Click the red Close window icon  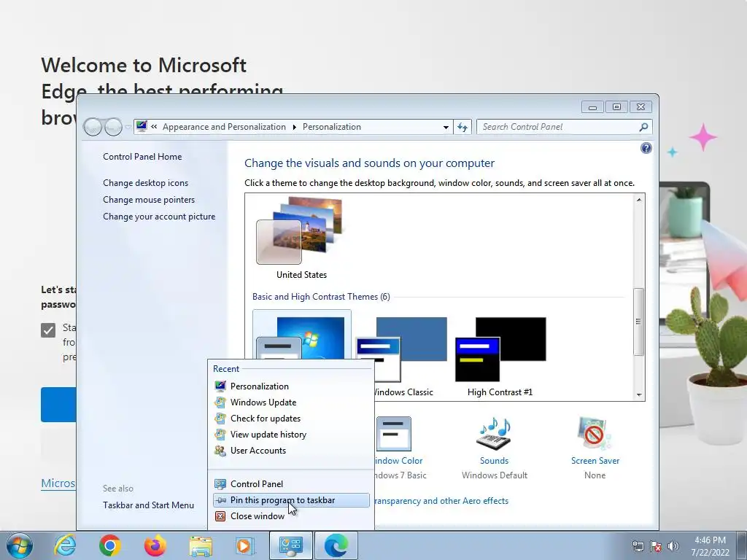pos(220,516)
